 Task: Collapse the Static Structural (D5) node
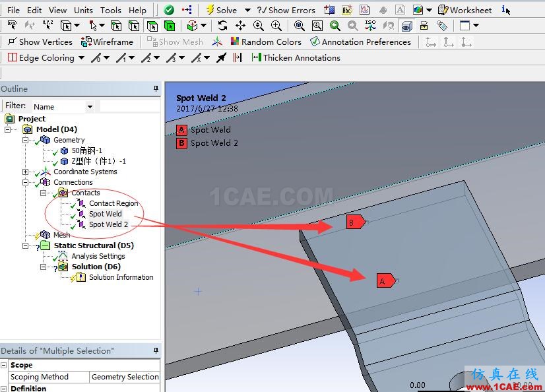[x=25, y=245]
